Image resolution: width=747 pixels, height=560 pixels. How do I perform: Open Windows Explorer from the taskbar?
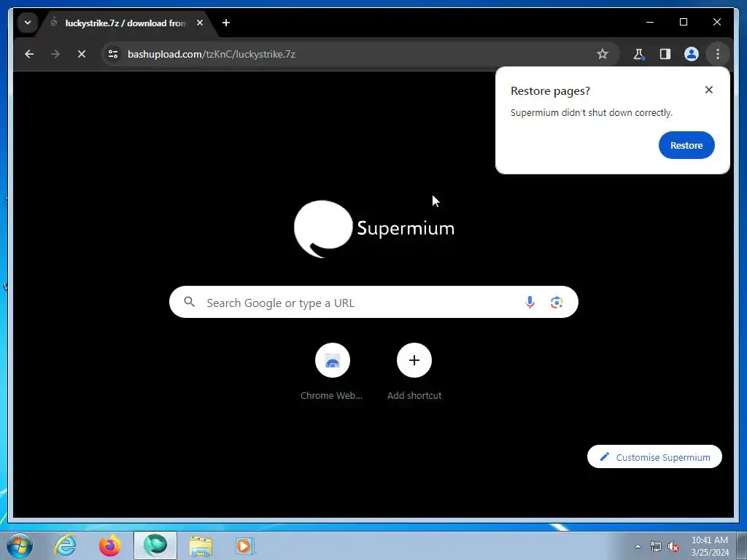(201, 545)
